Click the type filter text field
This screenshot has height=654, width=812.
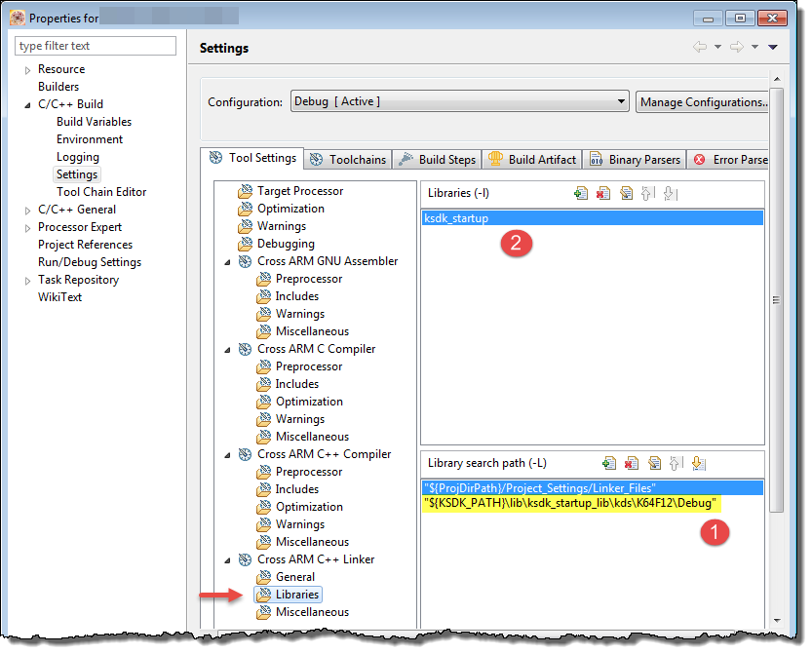(x=96, y=46)
